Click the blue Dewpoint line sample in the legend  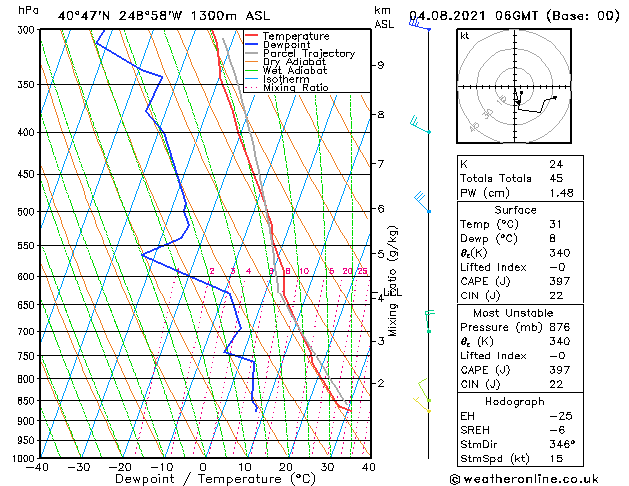click(251, 45)
